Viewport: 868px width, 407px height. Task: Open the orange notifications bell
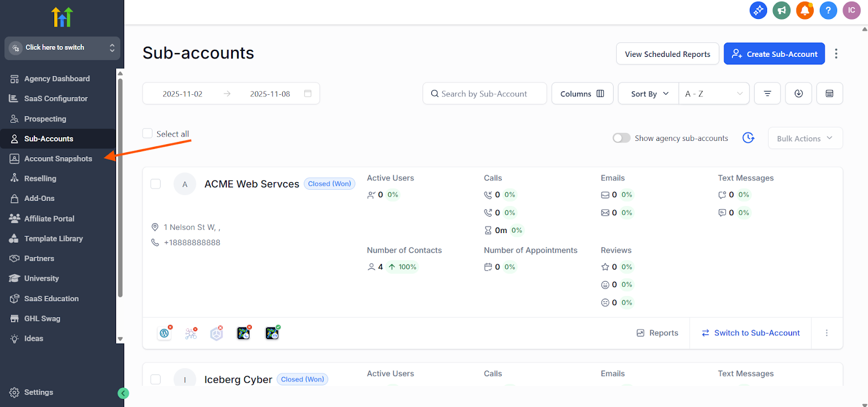tap(805, 10)
